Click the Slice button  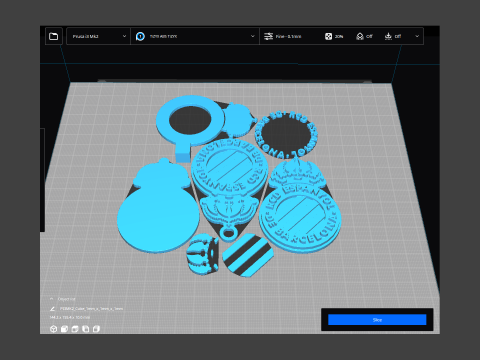pos(377,320)
